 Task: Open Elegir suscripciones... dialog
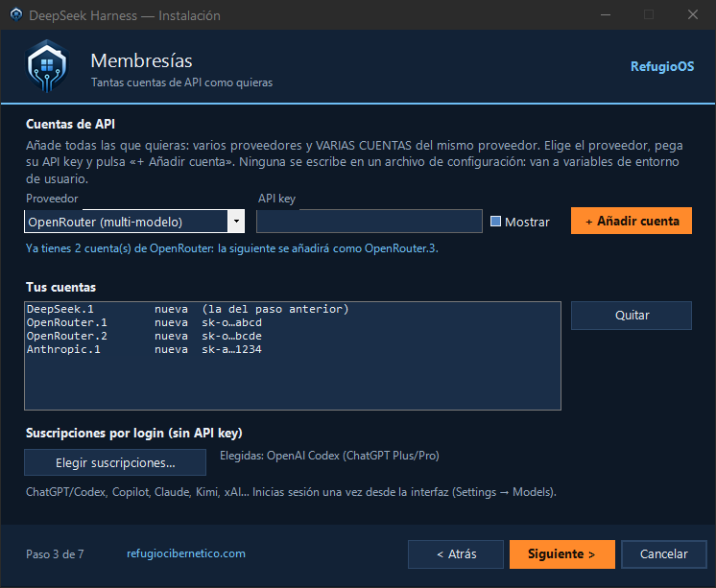115,462
